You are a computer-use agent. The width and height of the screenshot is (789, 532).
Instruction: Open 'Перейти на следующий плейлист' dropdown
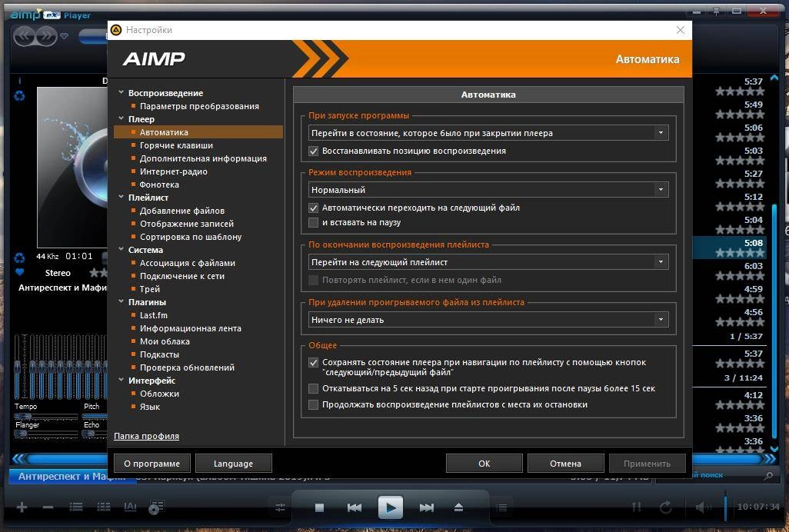pos(488,262)
